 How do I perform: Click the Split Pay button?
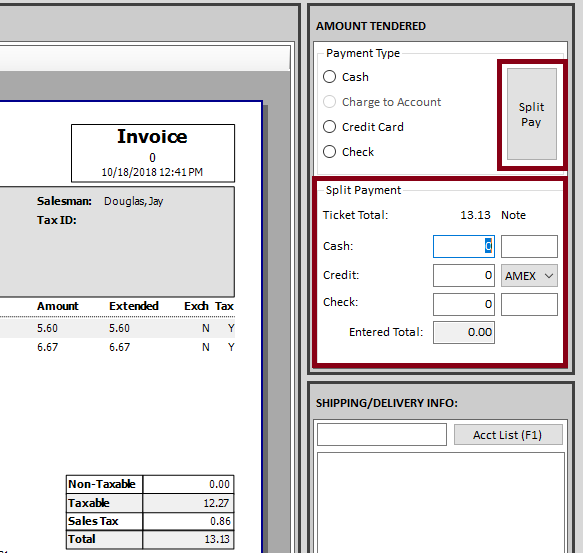click(x=532, y=114)
